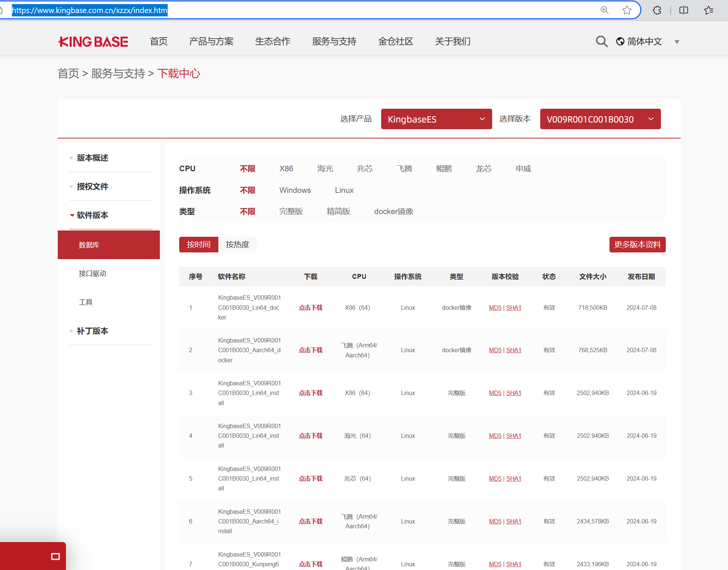Click the browser address bar URL

pyautogui.click(x=89, y=10)
